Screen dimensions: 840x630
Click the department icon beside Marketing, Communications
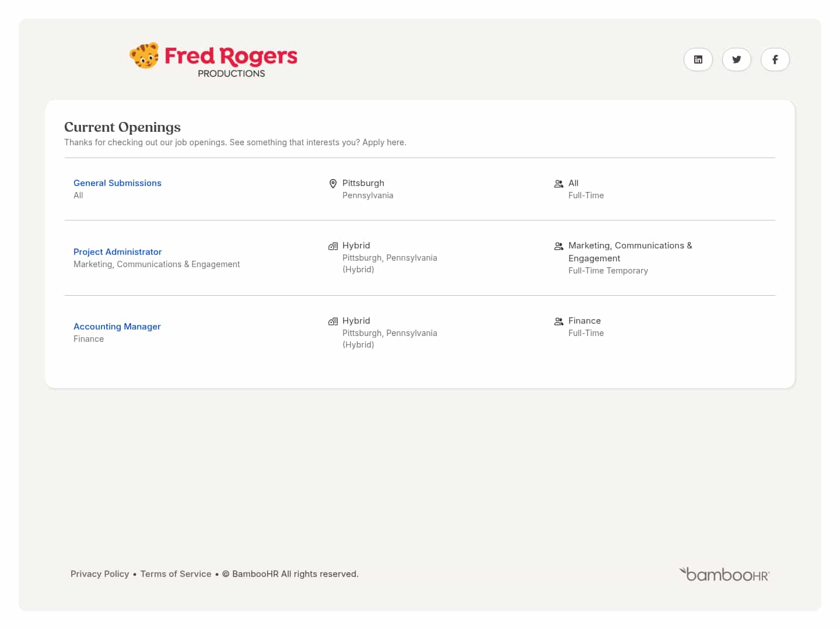pyautogui.click(x=558, y=246)
